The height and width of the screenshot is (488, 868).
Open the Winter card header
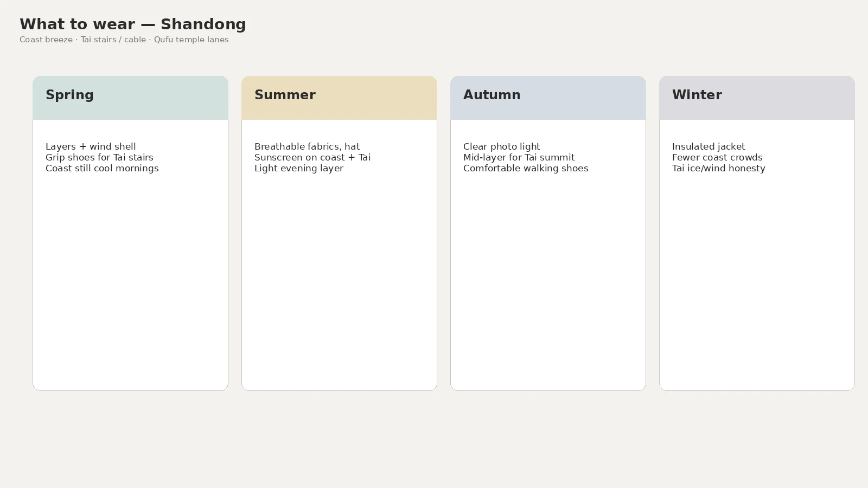tap(757, 98)
